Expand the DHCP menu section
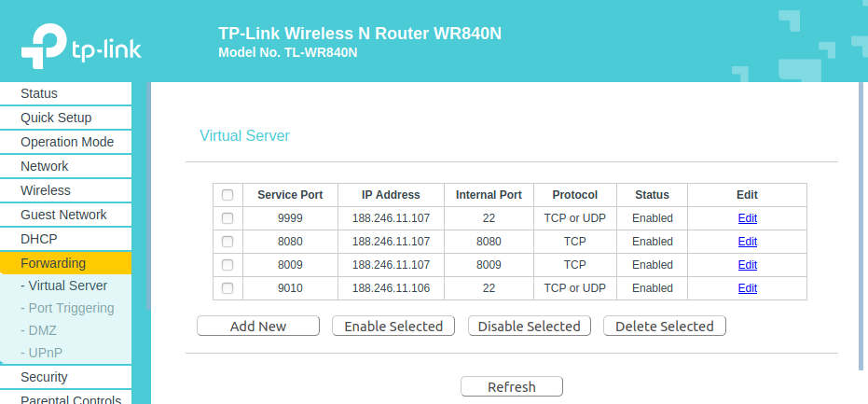Screen dimensions: 868x404 pyautogui.click(x=39, y=239)
